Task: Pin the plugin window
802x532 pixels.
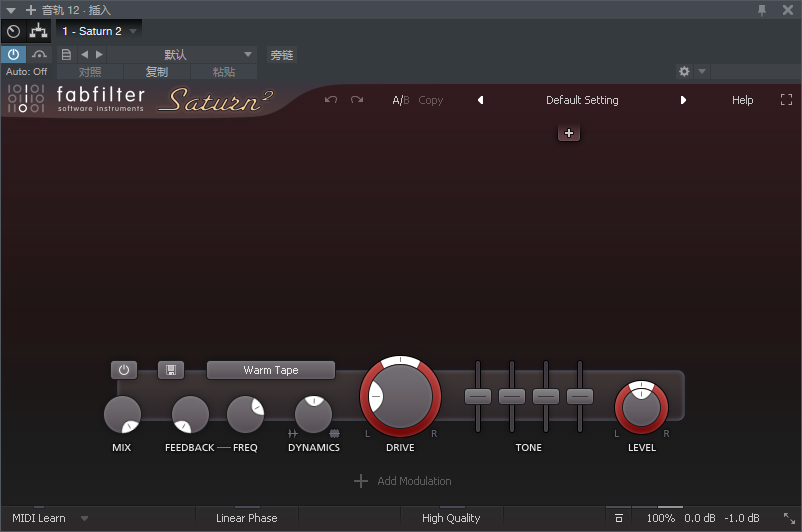Action: (x=762, y=10)
